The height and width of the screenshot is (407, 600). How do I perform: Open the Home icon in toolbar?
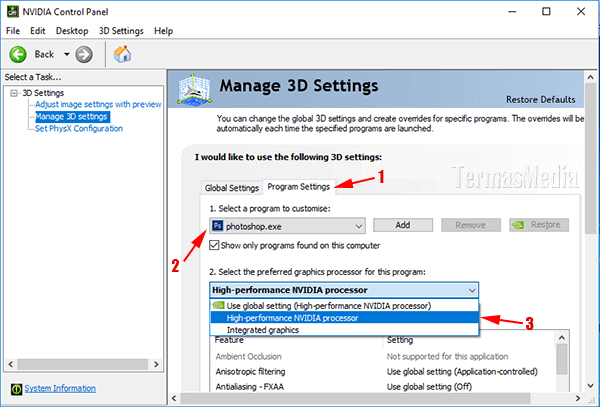point(122,54)
